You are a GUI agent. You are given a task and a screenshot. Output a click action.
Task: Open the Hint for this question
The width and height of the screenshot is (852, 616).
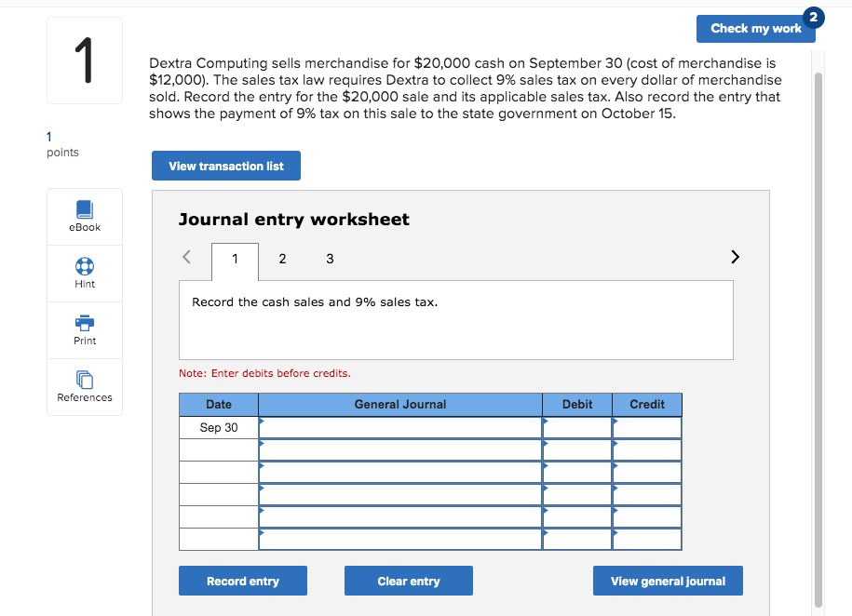tap(84, 273)
